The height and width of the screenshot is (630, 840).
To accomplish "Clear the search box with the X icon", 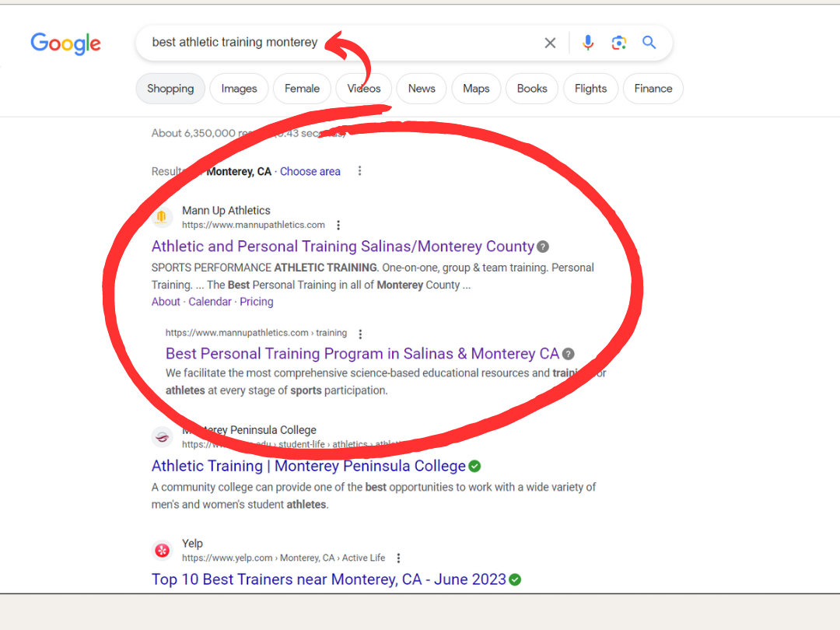I will click(x=550, y=43).
